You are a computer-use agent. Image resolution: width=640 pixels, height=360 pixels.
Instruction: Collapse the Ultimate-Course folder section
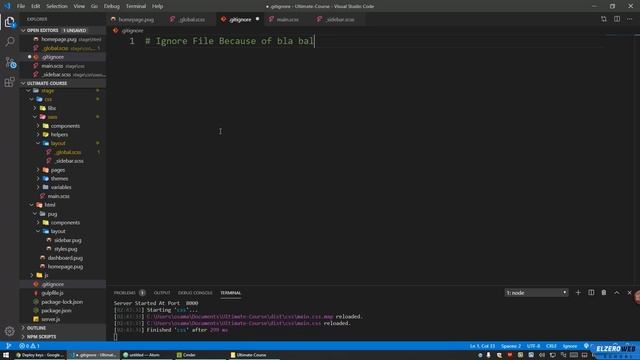(x=63, y=83)
